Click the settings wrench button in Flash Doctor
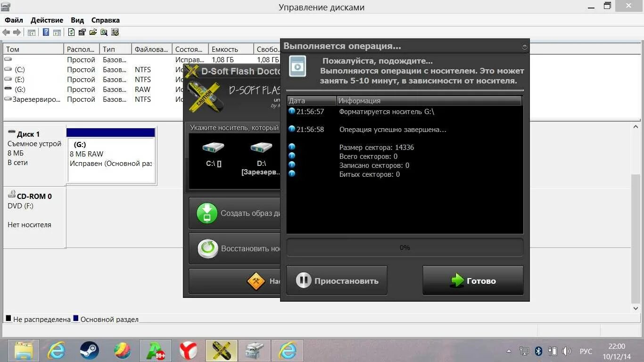The width and height of the screenshot is (644, 362). [x=235, y=281]
